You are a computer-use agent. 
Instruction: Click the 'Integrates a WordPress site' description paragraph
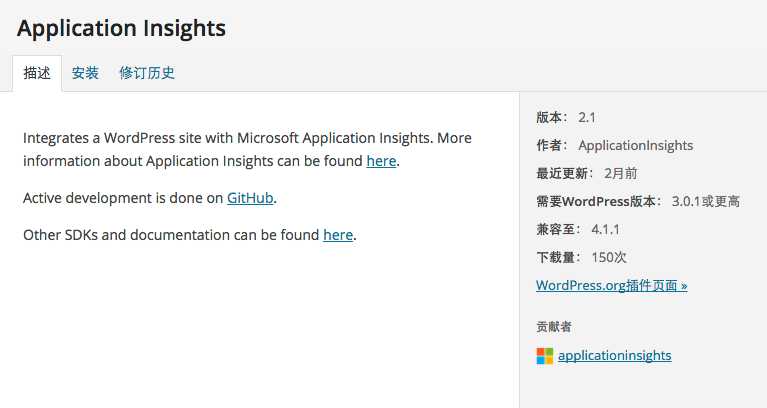(247, 149)
